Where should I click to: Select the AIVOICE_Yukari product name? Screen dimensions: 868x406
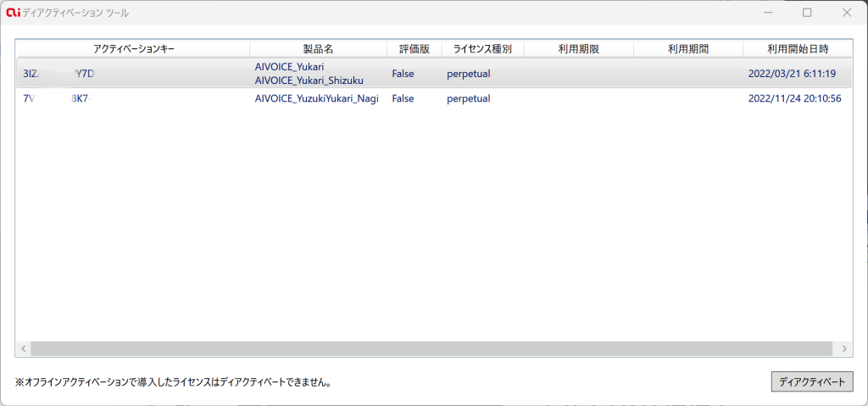click(x=290, y=67)
